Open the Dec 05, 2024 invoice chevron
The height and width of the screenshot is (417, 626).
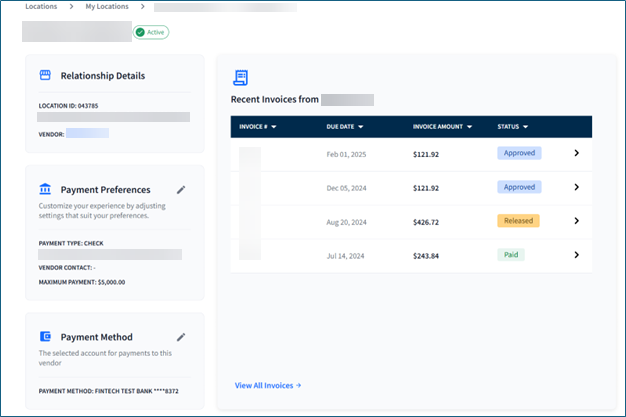pos(576,187)
